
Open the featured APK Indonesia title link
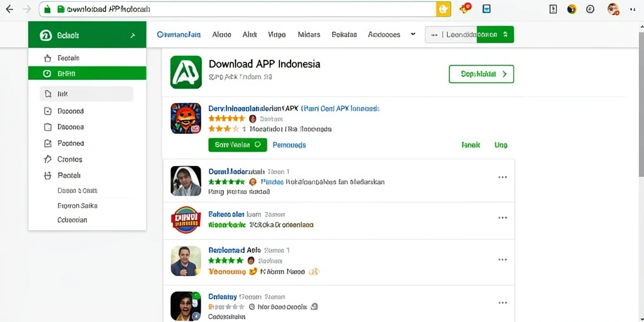tap(294, 109)
